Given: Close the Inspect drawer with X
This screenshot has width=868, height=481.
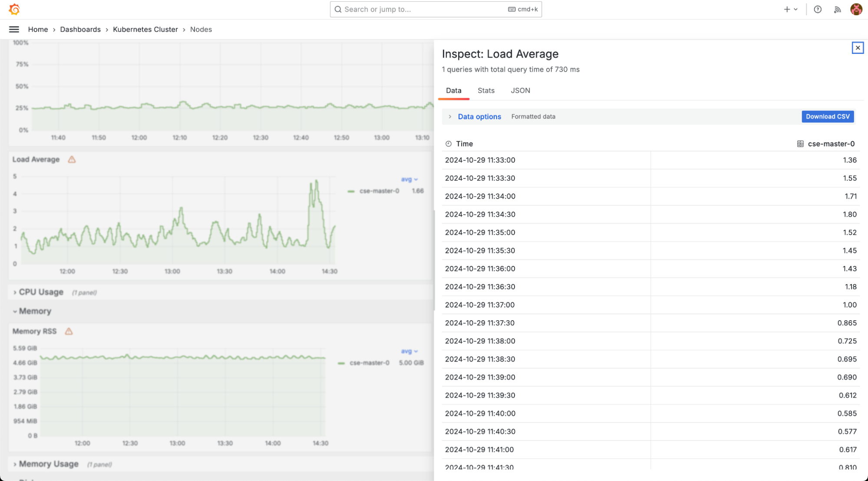Looking at the screenshot, I should [858, 48].
